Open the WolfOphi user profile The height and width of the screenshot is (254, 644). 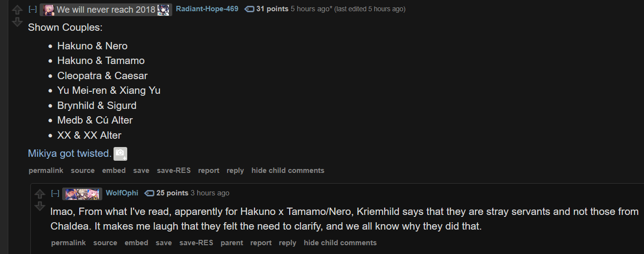122,193
